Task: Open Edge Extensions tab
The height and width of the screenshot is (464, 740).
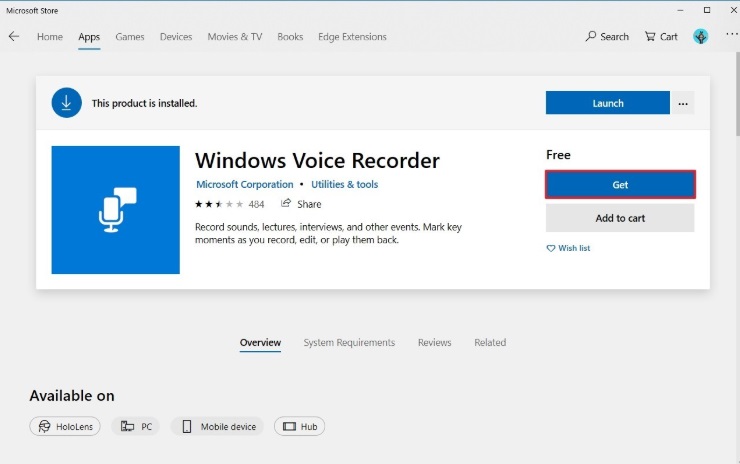Action: pyautogui.click(x=352, y=37)
